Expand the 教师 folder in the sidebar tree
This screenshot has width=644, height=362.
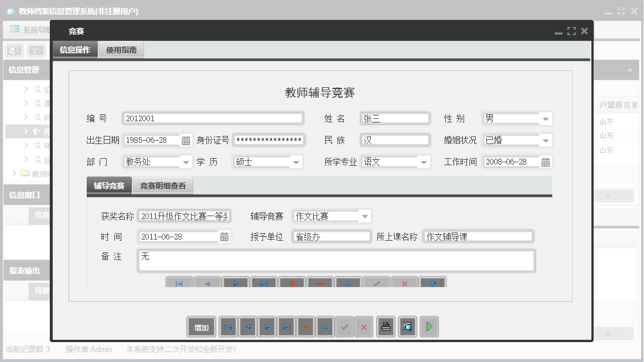13,173
